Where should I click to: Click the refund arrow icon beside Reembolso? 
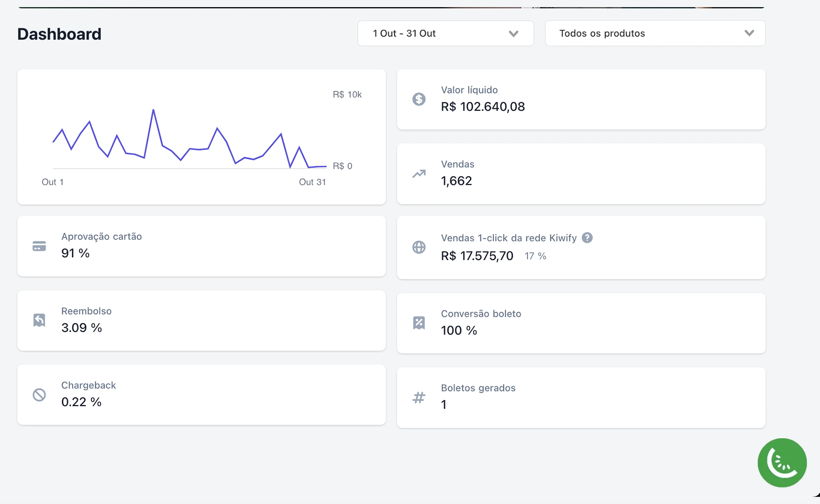tap(39, 320)
